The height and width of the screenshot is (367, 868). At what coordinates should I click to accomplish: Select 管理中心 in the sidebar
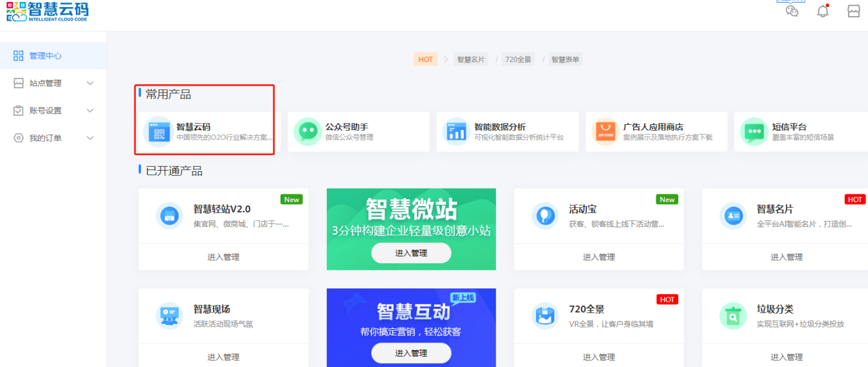click(45, 56)
